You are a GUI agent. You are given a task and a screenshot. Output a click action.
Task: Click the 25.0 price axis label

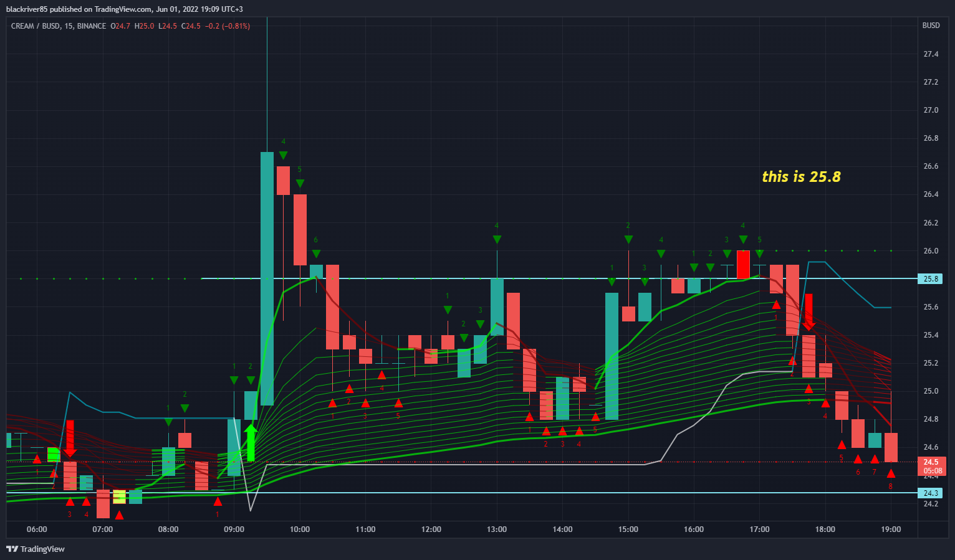[x=931, y=391]
